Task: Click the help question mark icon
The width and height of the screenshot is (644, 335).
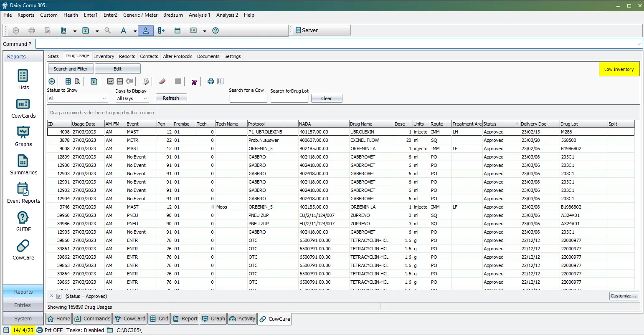Action: click(x=216, y=30)
